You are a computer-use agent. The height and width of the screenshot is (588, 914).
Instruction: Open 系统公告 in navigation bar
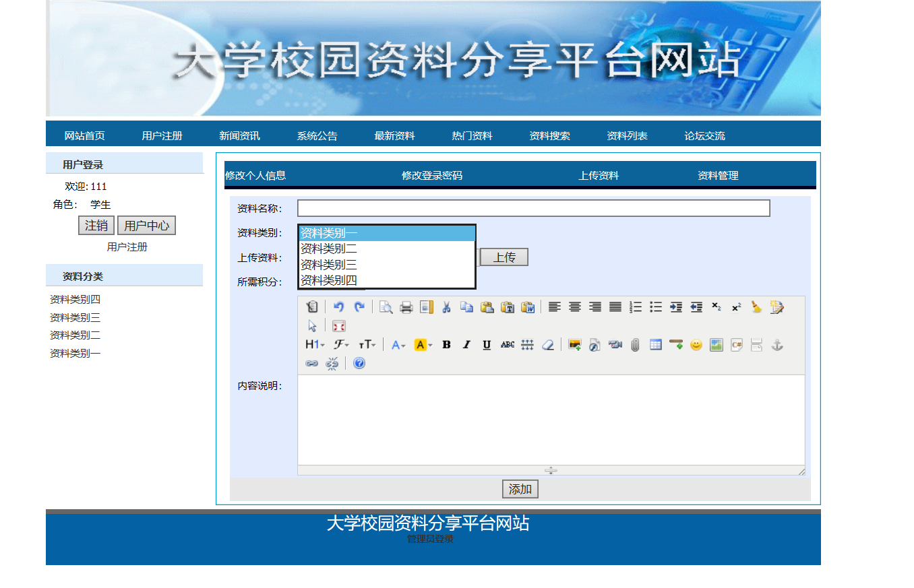pyautogui.click(x=317, y=136)
